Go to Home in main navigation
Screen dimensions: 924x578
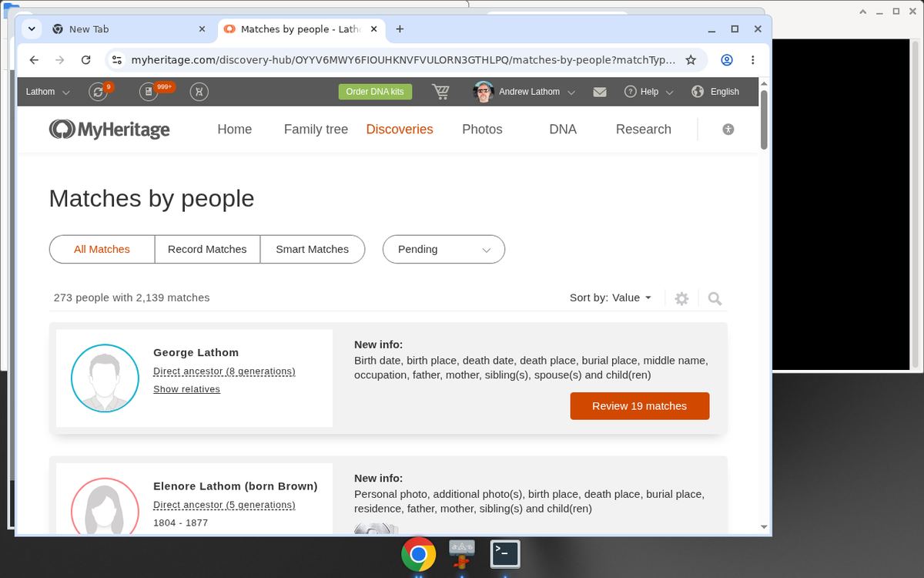pyautogui.click(x=234, y=129)
